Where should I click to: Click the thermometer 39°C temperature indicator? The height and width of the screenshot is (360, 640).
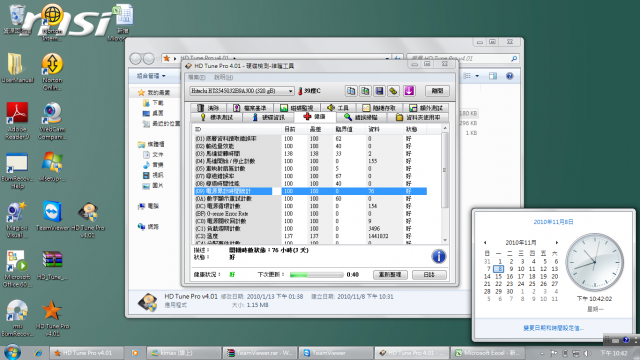pyautogui.click(x=309, y=91)
